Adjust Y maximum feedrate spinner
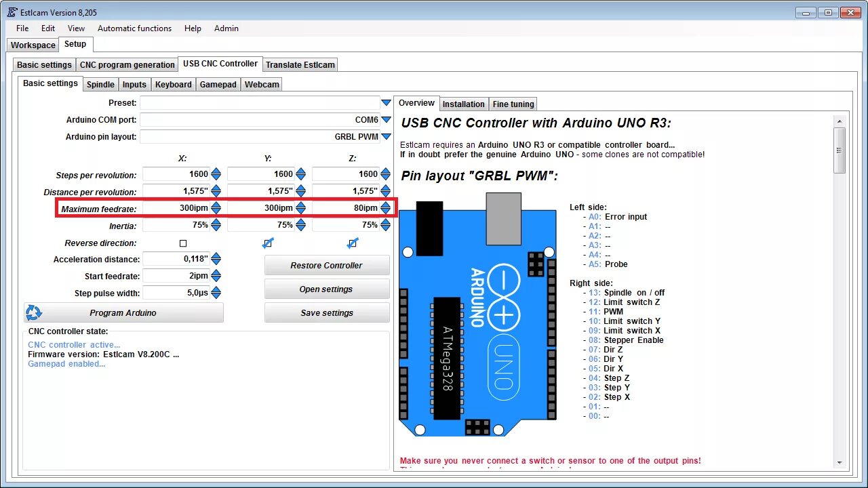The image size is (868, 488). [300, 208]
